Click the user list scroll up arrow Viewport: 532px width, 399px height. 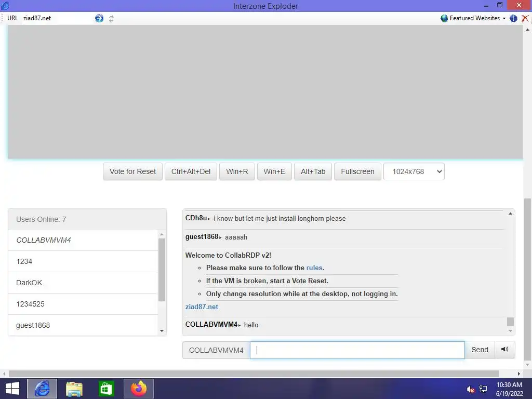point(162,234)
